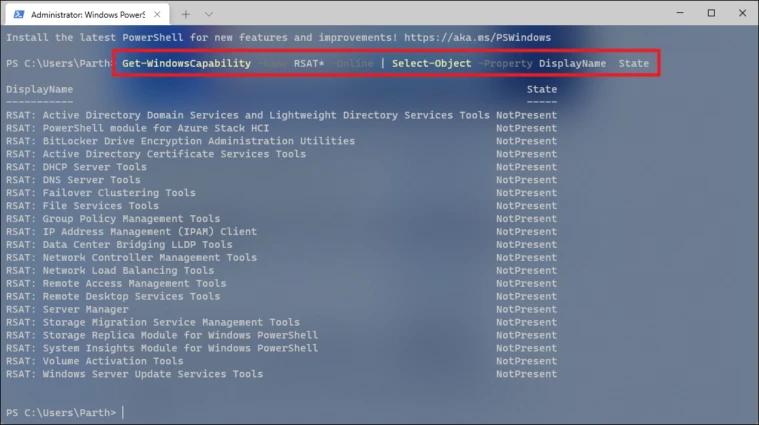Click the Failover Clustering Tools row
The height and width of the screenshot is (425, 759).
click(282, 193)
